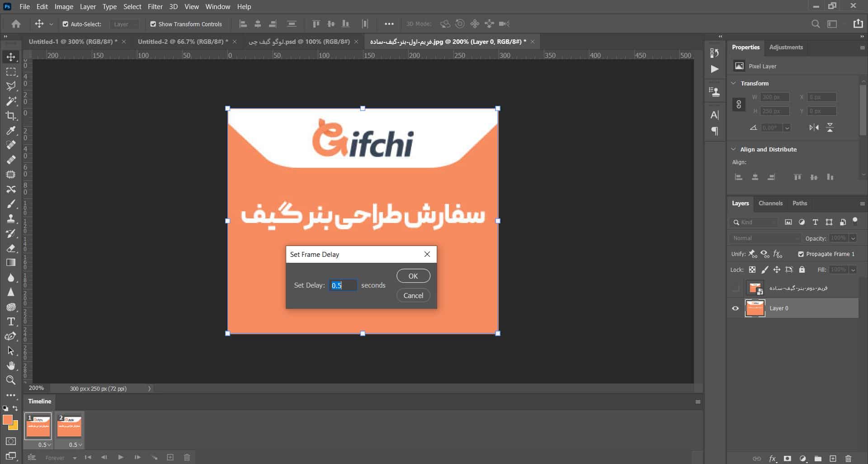
Task: Add a layer mask icon
Action: pyautogui.click(x=788, y=458)
